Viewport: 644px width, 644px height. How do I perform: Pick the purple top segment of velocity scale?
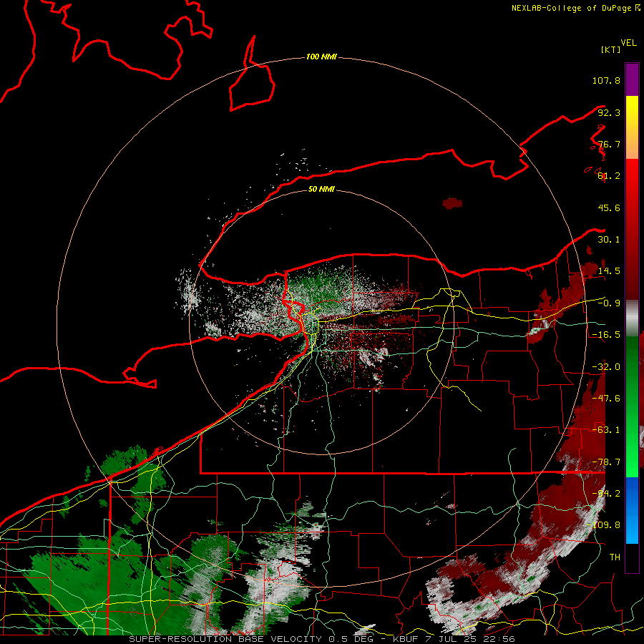point(632,79)
